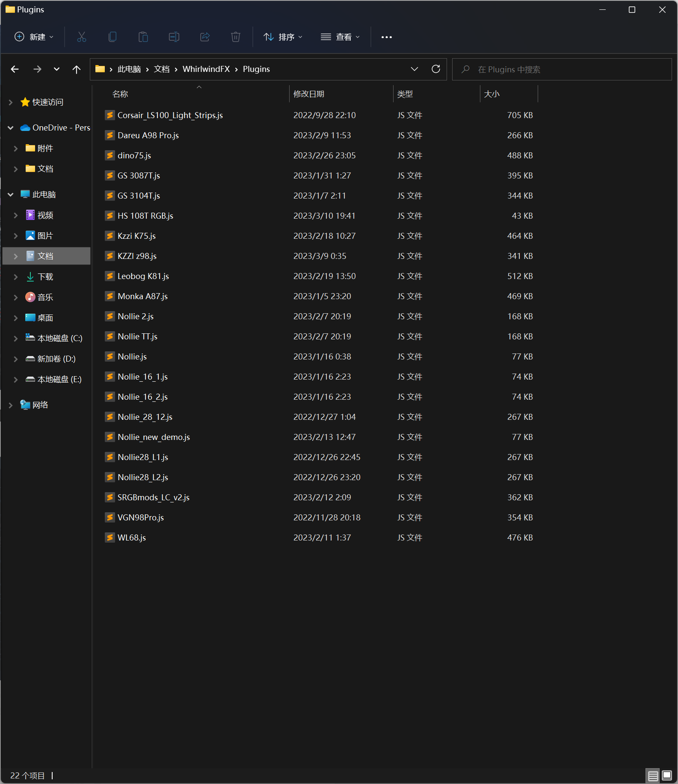678x784 pixels.
Task: Select the file Monka A87.js
Action: pos(142,296)
